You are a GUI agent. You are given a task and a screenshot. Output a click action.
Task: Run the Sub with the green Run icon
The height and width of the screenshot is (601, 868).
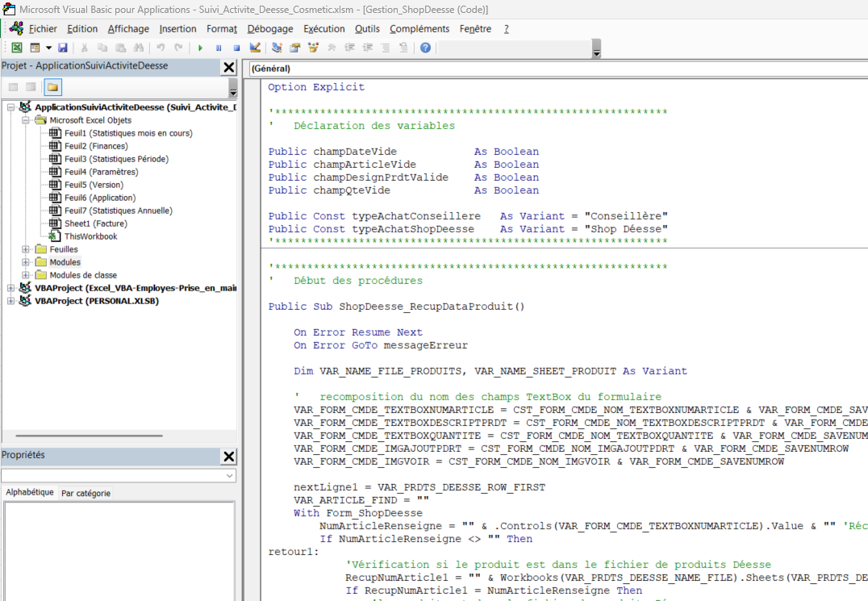(199, 47)
